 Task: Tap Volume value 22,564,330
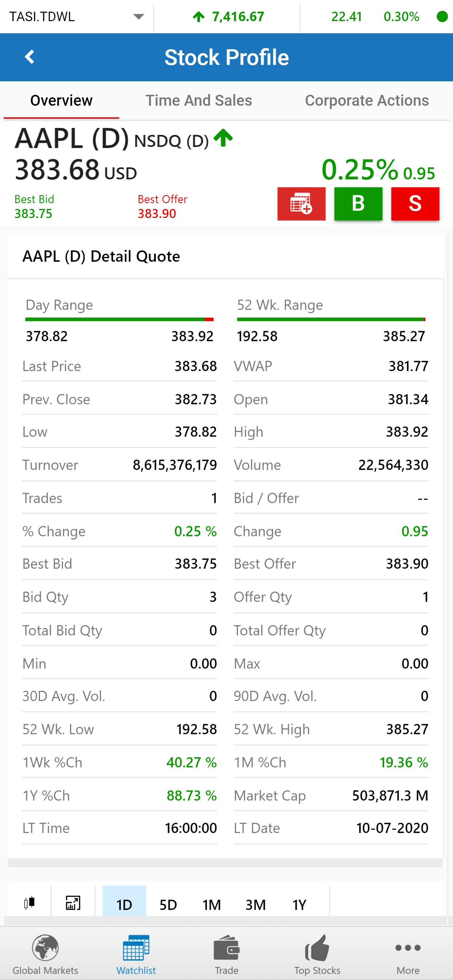click(393, 465)
